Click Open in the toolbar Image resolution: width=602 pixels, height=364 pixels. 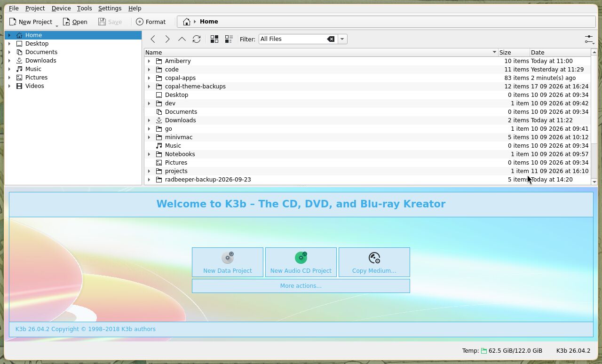point(75,22)
